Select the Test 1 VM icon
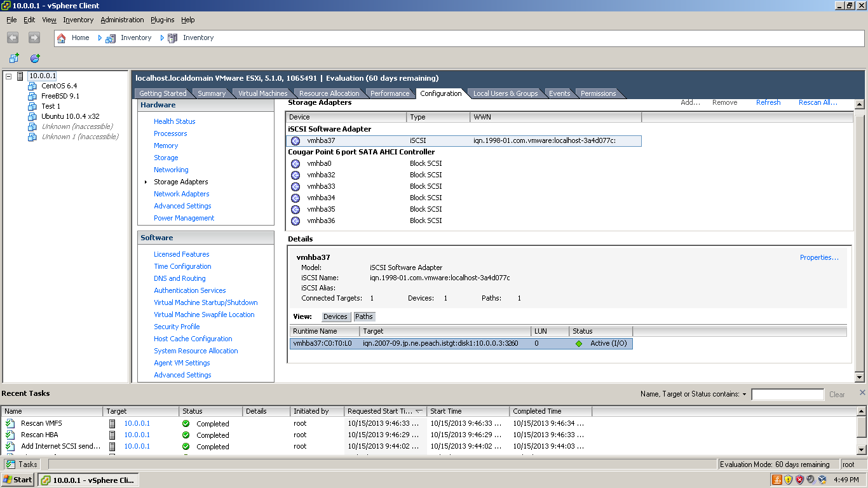 (x=32, y=106)
